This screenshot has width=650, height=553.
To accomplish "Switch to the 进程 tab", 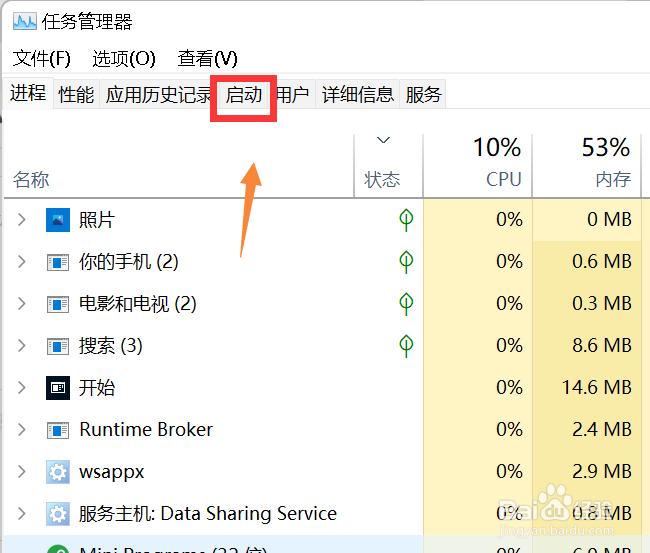I will (x=28, y=93).
